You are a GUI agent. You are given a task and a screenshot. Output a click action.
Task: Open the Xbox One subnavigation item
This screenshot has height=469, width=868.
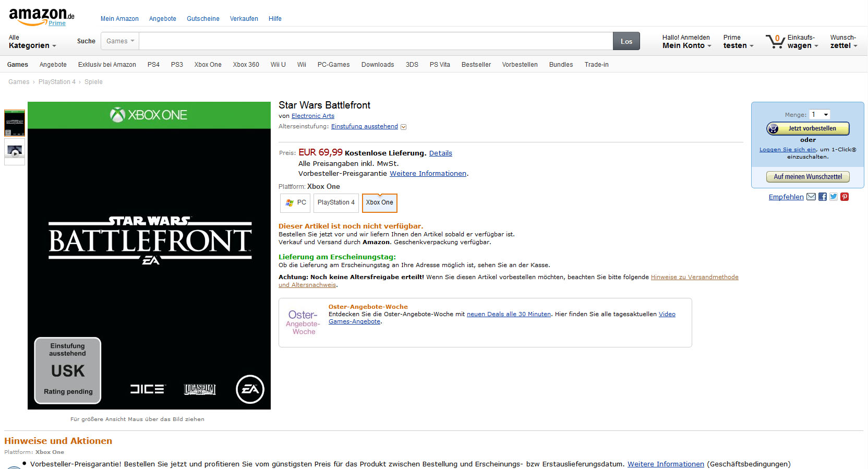click(x=208, y=65)
